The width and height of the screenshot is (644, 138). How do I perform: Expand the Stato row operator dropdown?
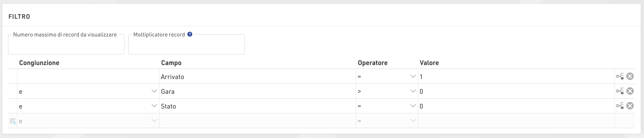point(413,106)
